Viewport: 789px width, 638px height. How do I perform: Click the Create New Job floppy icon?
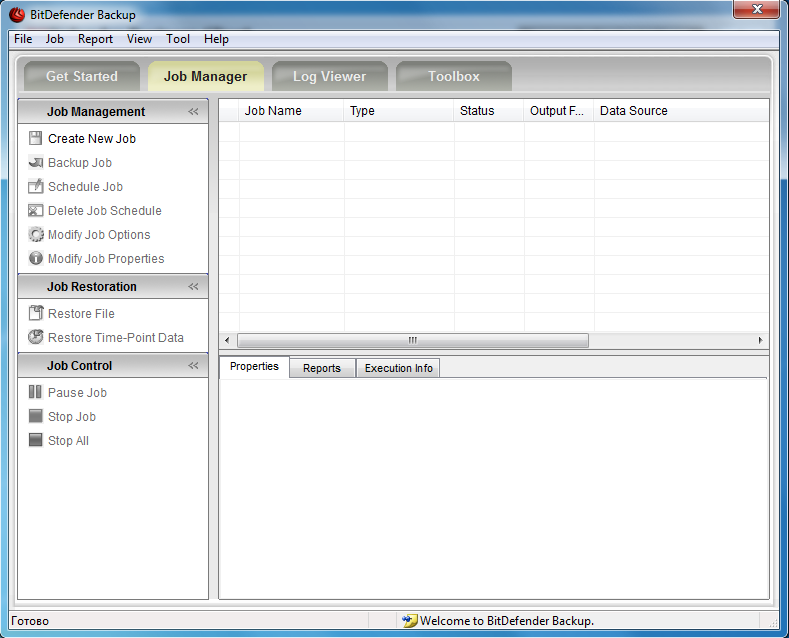pos(35,138)
